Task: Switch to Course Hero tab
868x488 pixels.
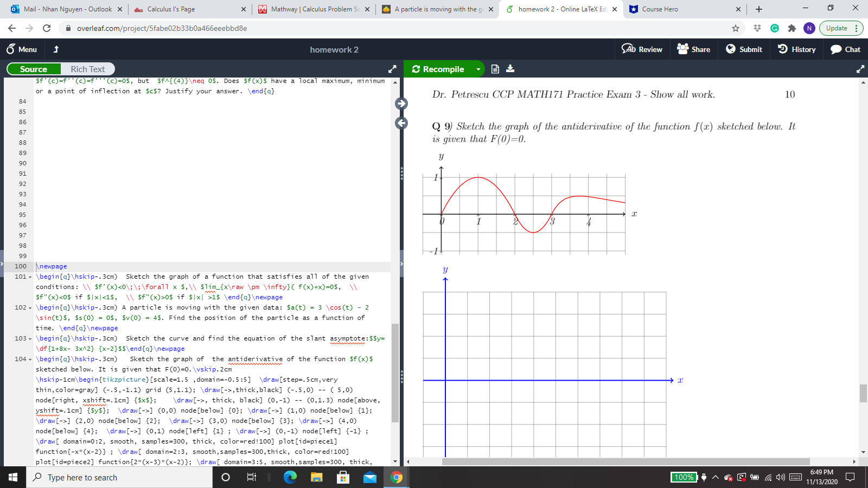Action: (x=685, y=9)
